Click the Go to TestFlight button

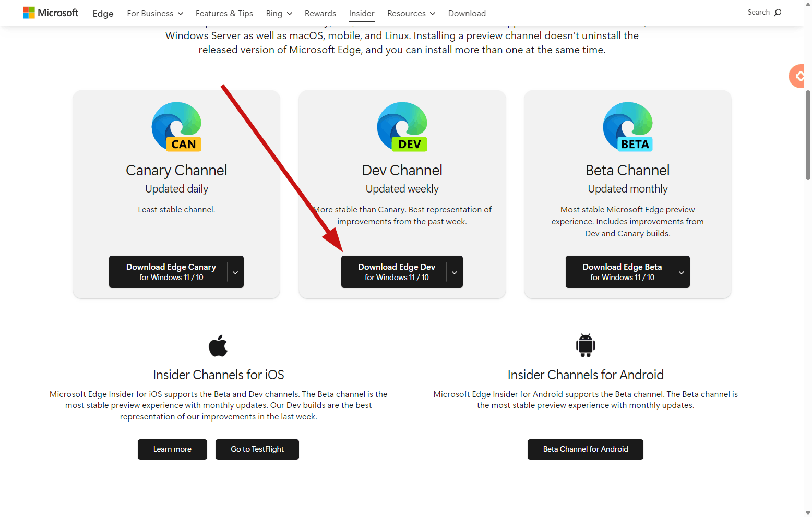[x=257, y=449]
